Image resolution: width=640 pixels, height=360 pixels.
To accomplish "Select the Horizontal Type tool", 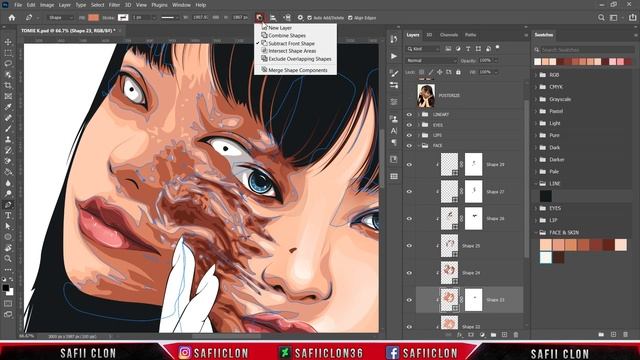I will pos(8,216).
